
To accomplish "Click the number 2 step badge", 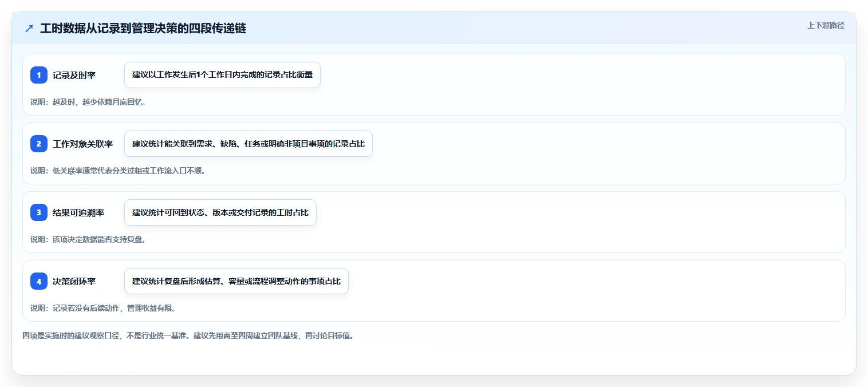I will 39,144.
